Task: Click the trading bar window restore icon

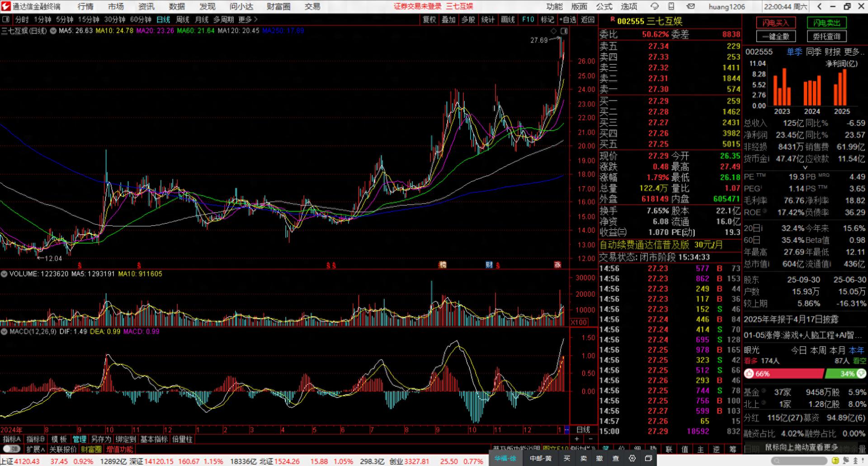Action: coord(648,458)
